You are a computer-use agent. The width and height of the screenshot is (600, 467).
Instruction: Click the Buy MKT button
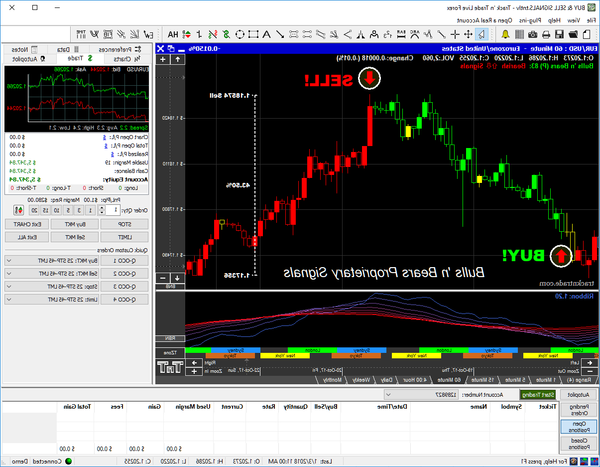click(75, 224)
